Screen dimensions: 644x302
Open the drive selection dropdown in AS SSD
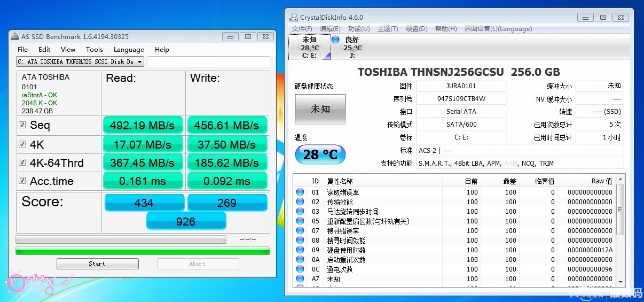point(80,61)
